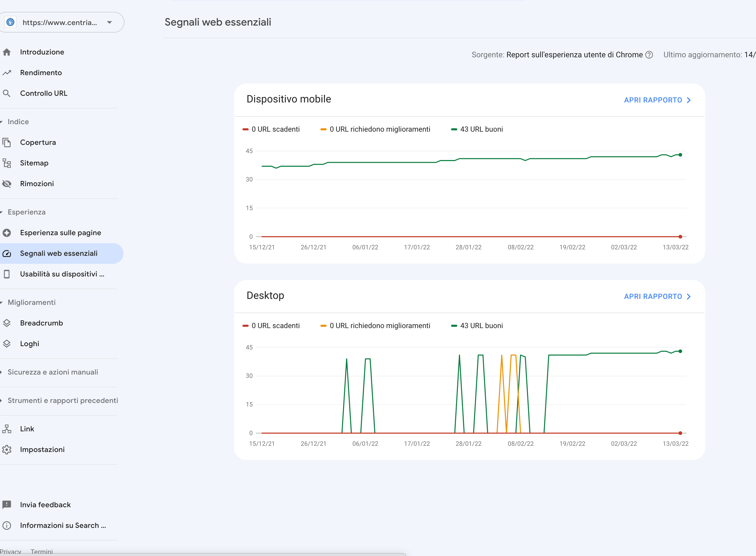This screenshot has height=556, width=756.
Task: Click the 08/02/22 date label on Desktop chart
Action: click(521, 444)
